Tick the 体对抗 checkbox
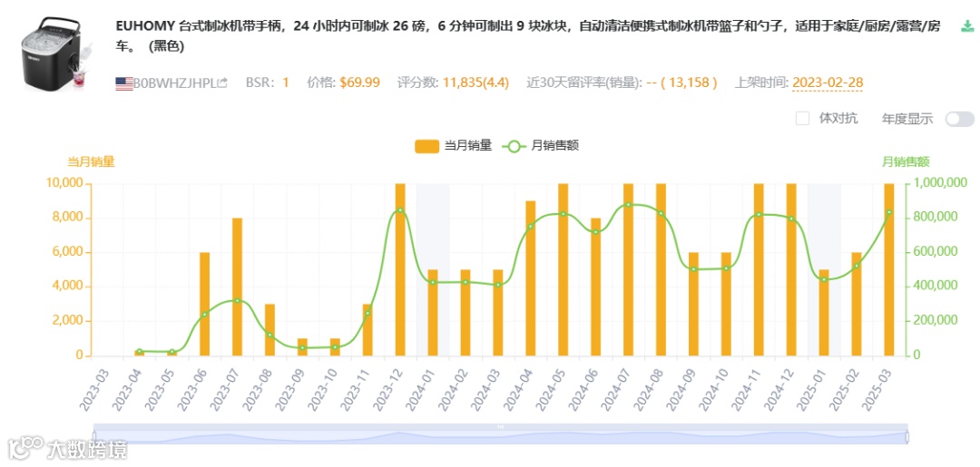Image resolution: width=980 pixels, height=467 pixels. click(x=802, y=119)
